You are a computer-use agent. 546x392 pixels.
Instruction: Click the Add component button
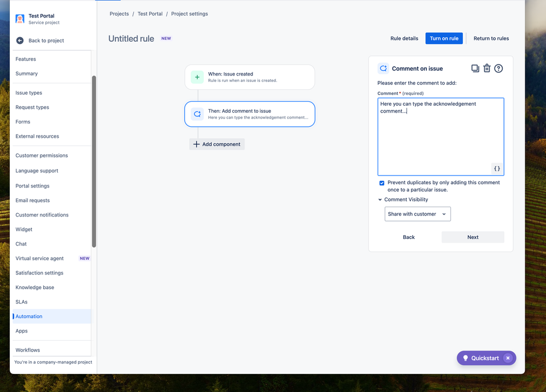click(x=217, y=144)
